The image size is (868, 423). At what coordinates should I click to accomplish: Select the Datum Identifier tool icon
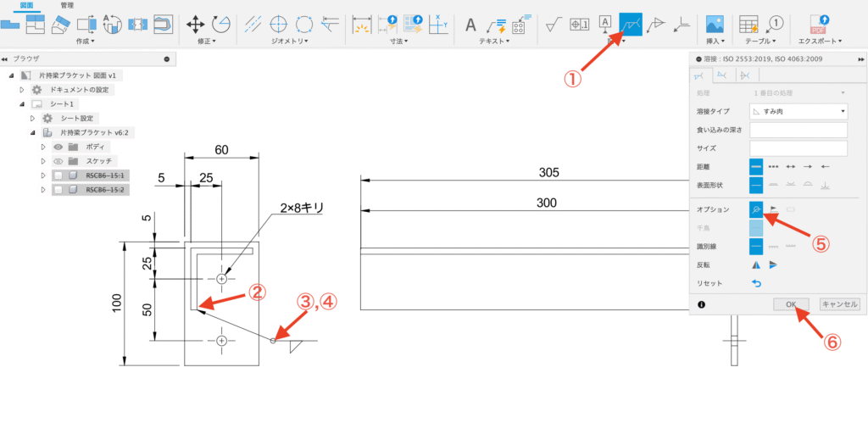605,25
